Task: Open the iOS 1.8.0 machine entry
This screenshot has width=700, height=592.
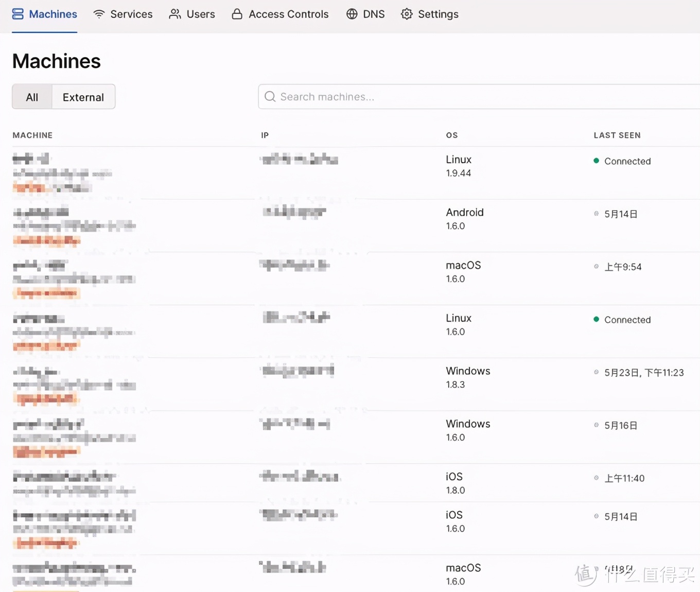Action: [x=356, y=483]
